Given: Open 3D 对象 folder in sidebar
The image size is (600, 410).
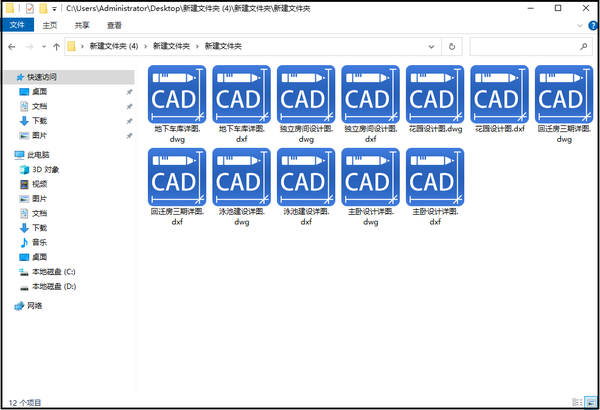Looking at the screenshot, I should coord(46,169).
